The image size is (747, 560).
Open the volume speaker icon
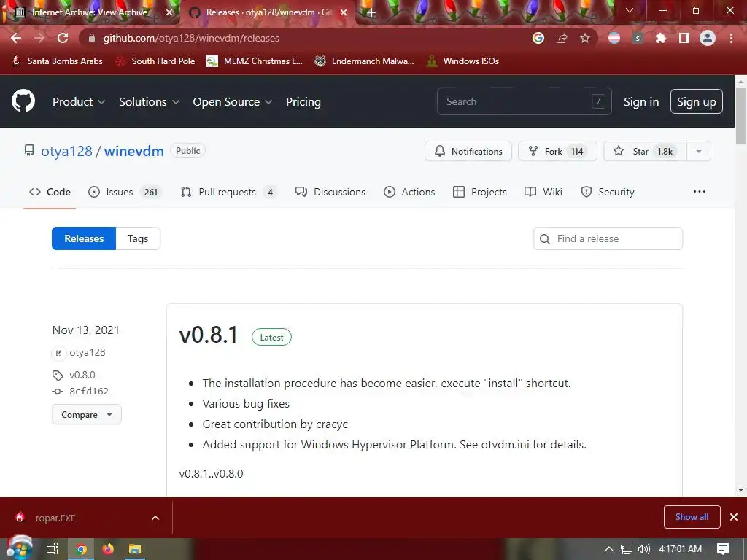coord(643,549)
